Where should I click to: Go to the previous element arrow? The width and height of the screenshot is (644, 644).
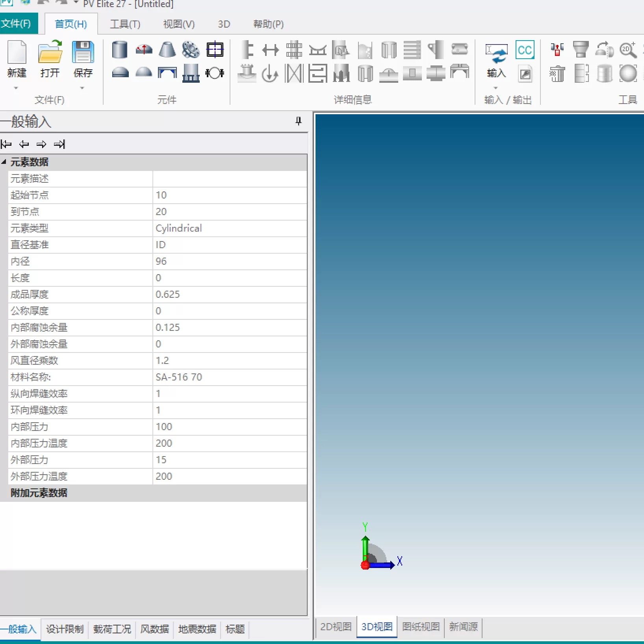click(x=24, y=144)
